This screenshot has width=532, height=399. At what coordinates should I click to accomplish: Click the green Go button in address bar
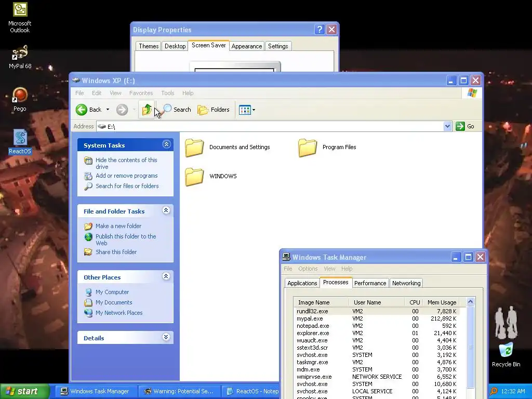point(465,126)
